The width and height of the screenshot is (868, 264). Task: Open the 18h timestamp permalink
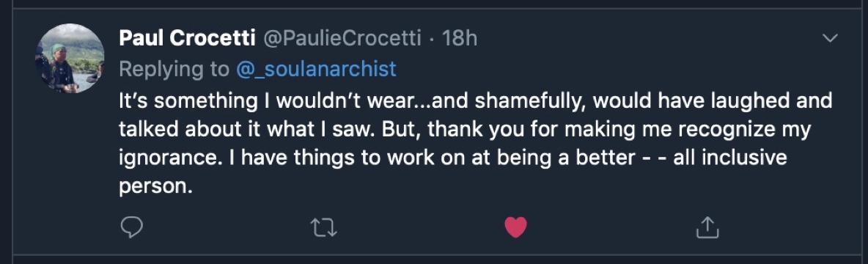459,38
